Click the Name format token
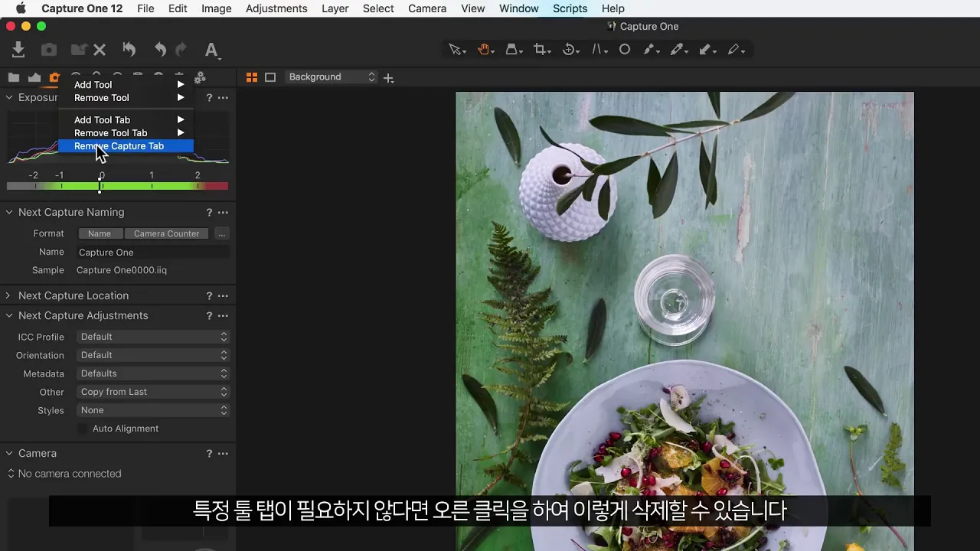The image size is (980, 551). (x=100, y=234)
